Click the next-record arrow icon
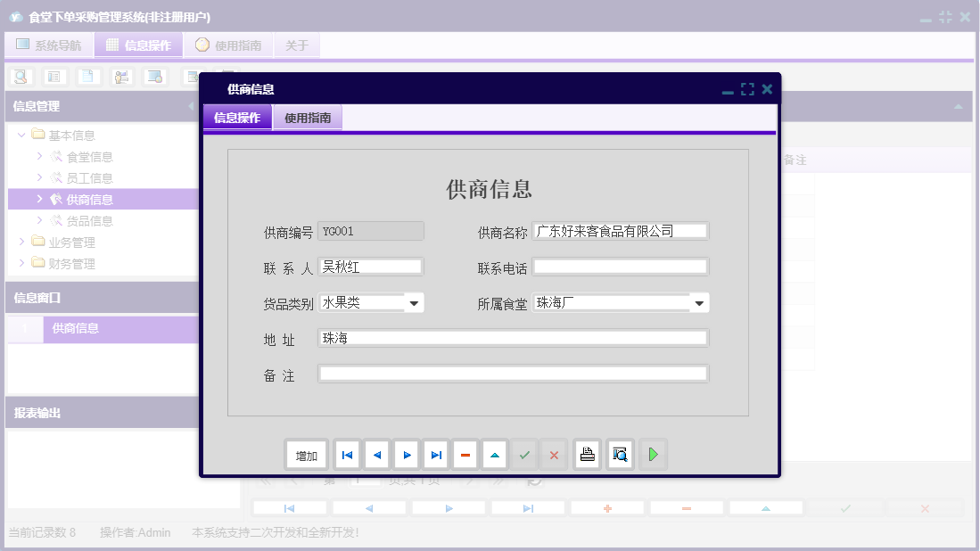The height and width of the screenshot is (551, 980). [406, 454]
